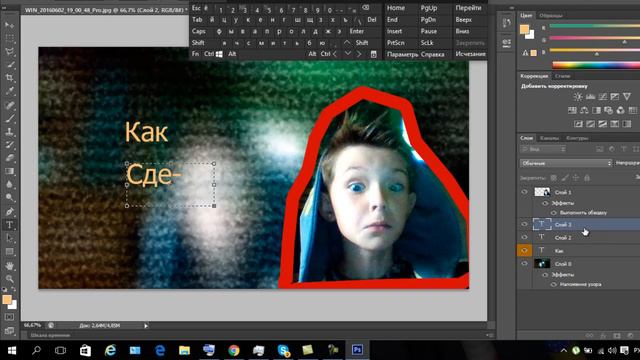The width and height of the screenshot is (640, 360).
Task: Hide the Слой 1 layer with its eye icon
Action: pyautogui.click(x=524, y=192)
